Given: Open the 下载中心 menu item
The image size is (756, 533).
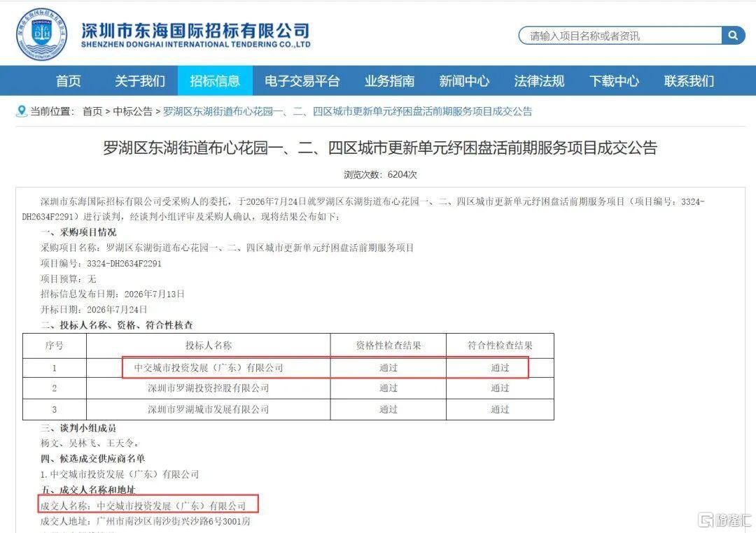Looking at the screenshot, I should (x=615, y=80).
